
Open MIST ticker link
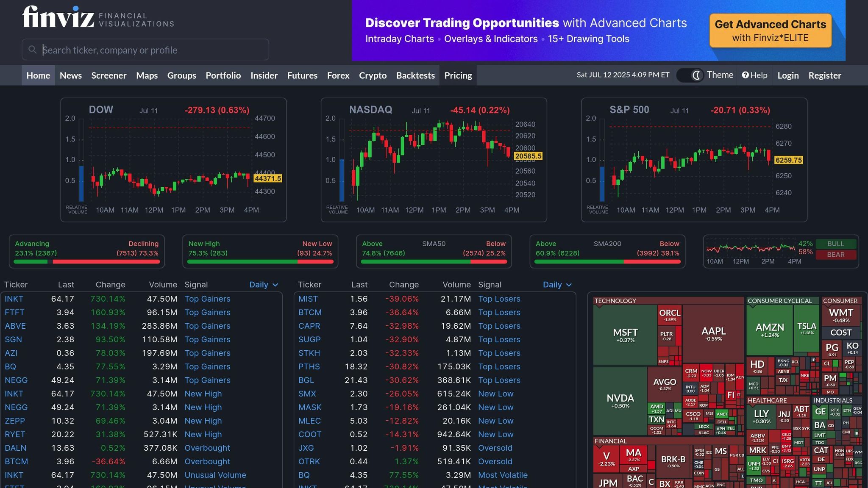pos(308,299)
